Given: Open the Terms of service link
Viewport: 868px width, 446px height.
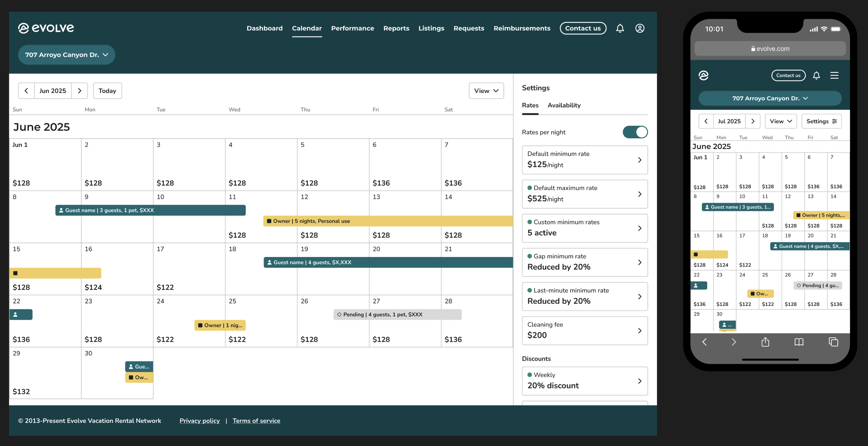Looking at the screenshot, I should click(256, 421).
